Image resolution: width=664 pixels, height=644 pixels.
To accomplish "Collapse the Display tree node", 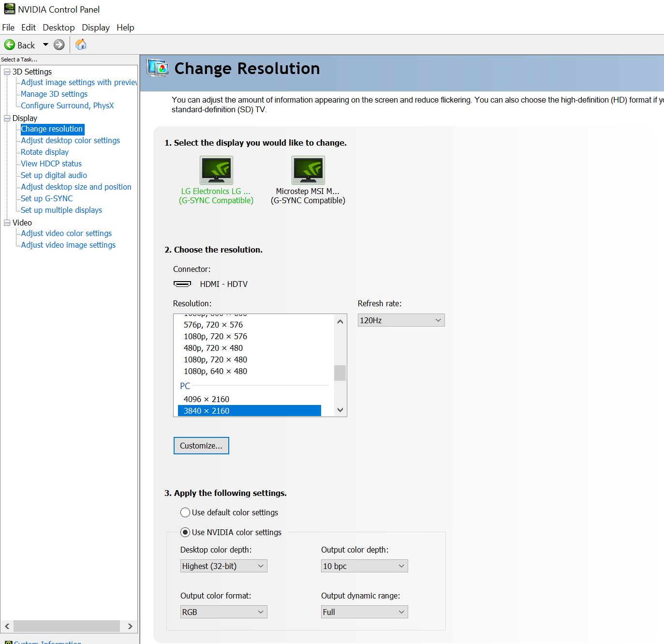I will (7, 118).
